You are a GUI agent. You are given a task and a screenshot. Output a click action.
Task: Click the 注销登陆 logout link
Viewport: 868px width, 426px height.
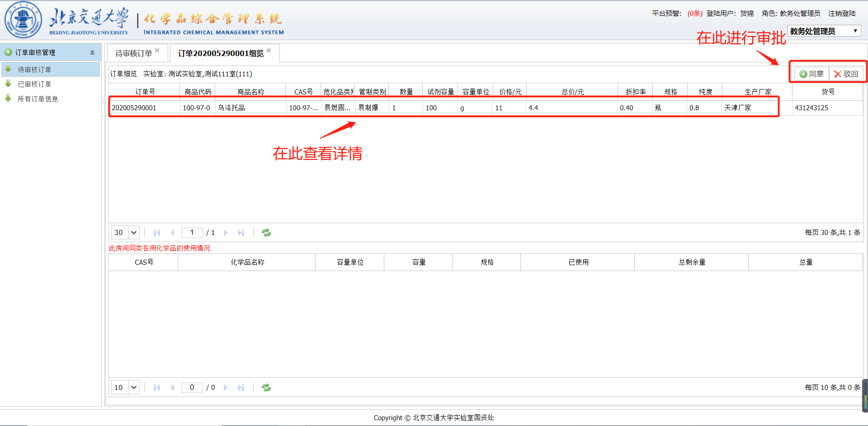[842, 14]
